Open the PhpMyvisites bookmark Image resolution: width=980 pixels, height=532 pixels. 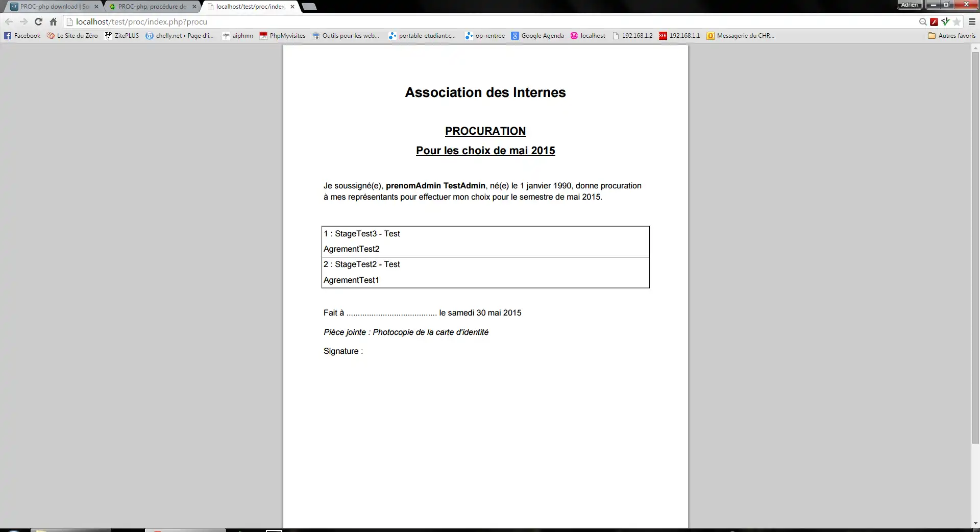282,36
